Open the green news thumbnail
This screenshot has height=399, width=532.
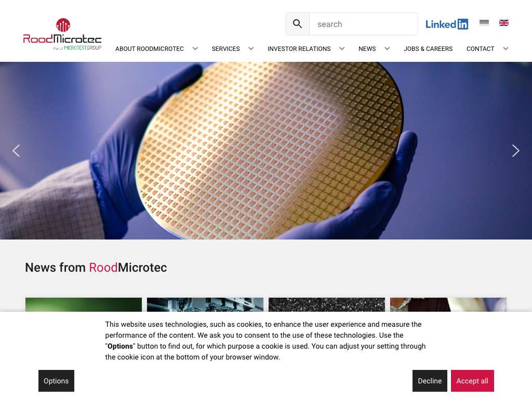click(x=84, y=304)
